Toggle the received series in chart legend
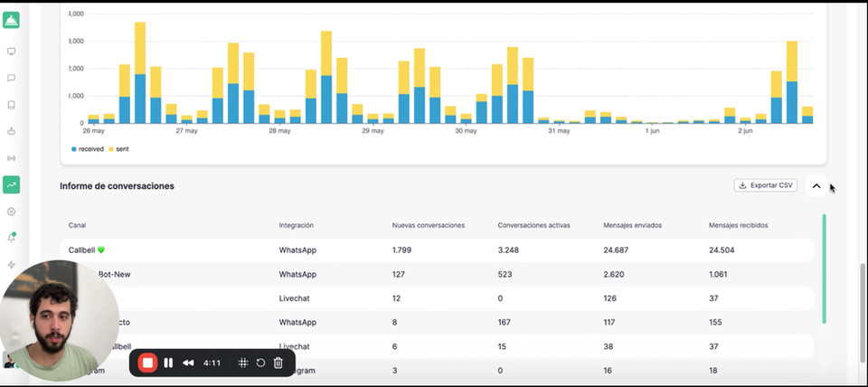Screen dimensions: 868x387 point(88,149)
